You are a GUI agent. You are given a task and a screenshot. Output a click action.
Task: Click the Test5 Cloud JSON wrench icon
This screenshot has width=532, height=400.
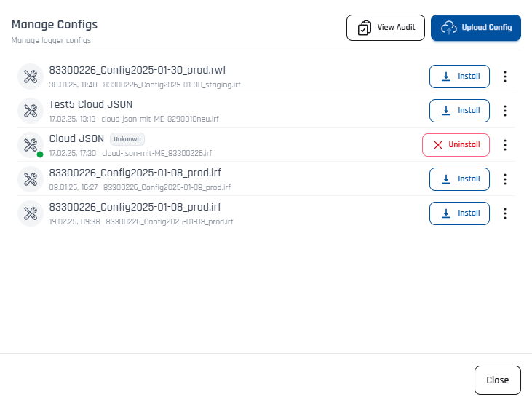pos(31,111)
